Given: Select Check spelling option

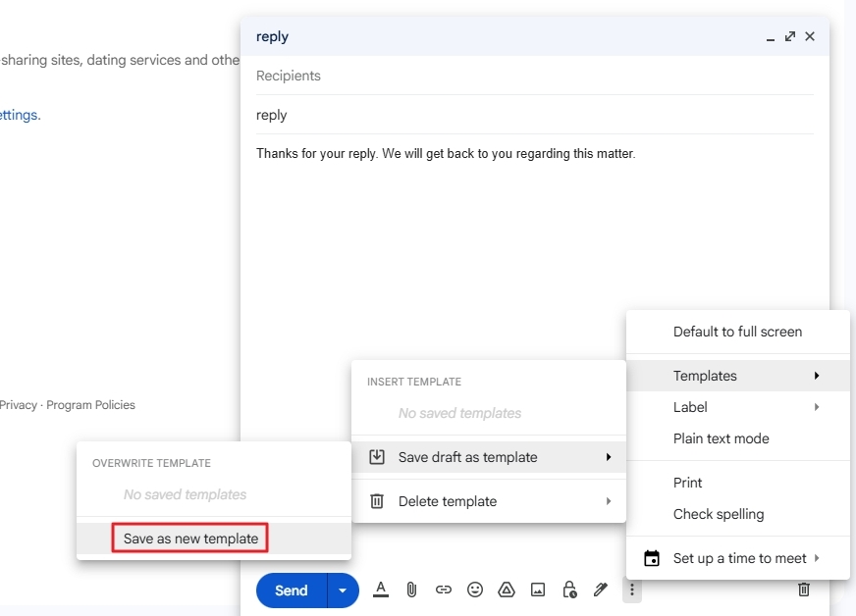Looking at the screenshot, I should pyautogui.click(x=737, y=514).
